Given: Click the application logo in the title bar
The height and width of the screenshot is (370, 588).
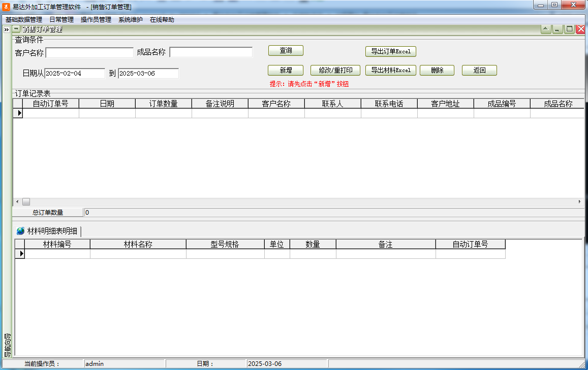Looking at the screenshot, I should click(x=6, y=6).
